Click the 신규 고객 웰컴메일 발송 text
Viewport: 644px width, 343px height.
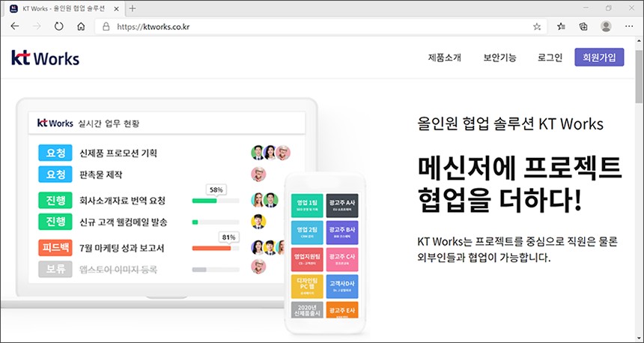[124, 222]
